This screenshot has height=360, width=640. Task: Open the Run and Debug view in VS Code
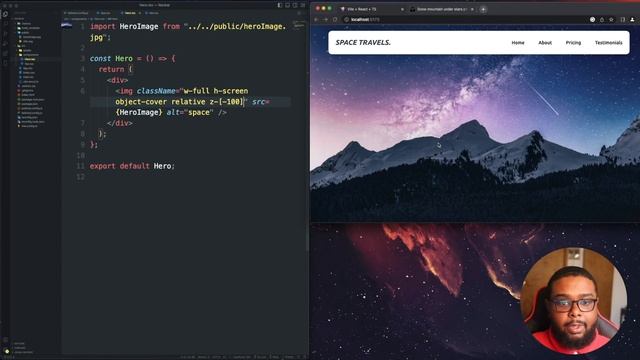pos(5,43)
